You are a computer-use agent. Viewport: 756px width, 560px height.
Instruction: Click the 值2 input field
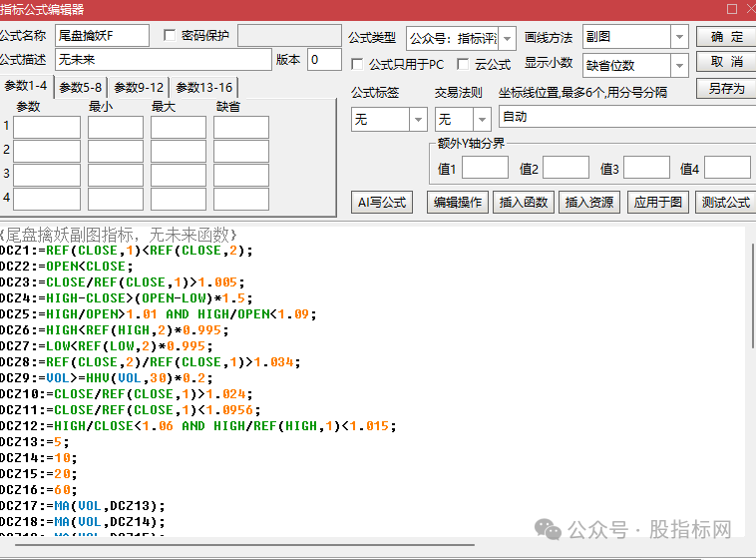point(567,168)
